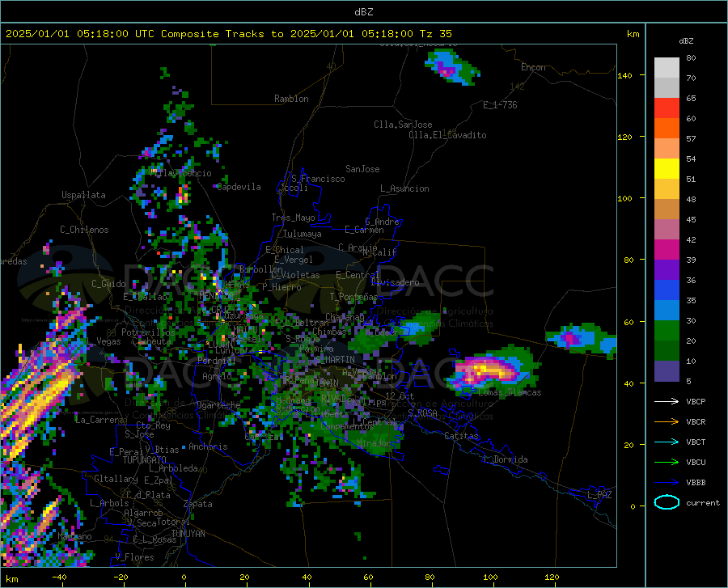Click the S_Francisco place label
Viewport: 728px width, 588px height.
point(318,179)
